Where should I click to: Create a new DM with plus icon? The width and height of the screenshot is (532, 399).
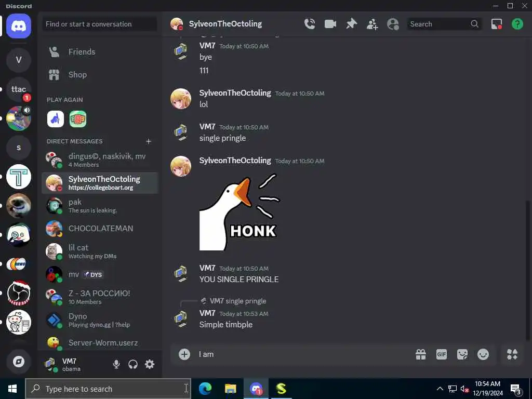pyautogui.click(x=149, y=141)
